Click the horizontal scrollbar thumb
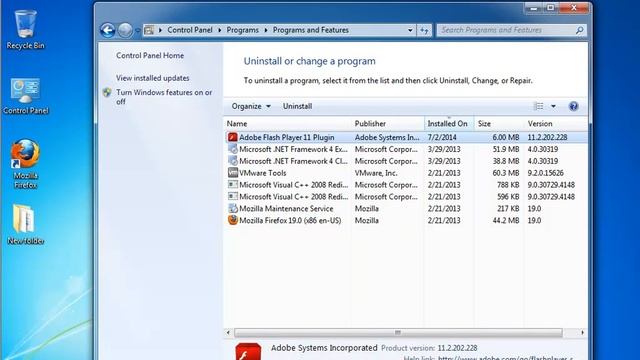 tap(398, 333)
